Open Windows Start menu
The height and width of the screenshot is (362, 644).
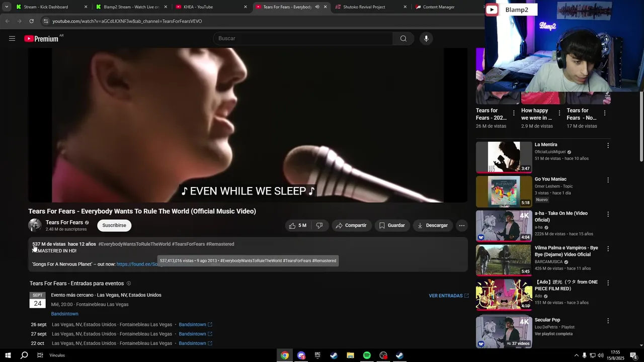coord(8,355)
